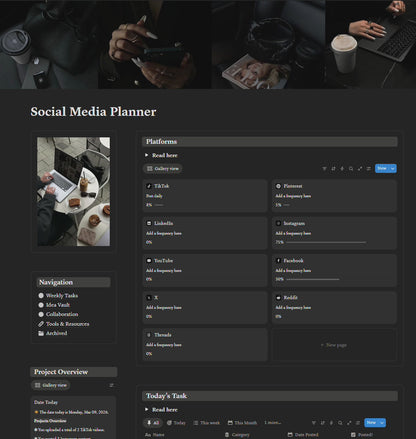Open settings icon in Today's Task toolbar

pyautogui.click(x=358, y=423)
